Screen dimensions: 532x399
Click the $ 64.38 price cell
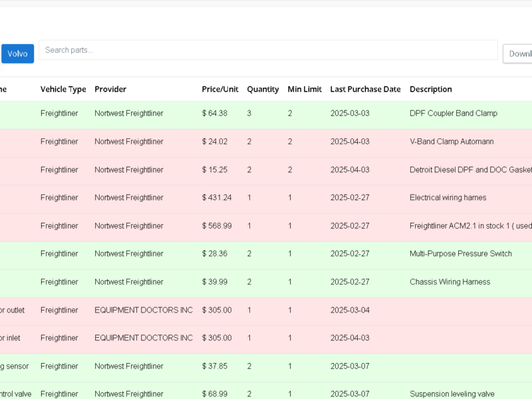[x=215, y=113]
